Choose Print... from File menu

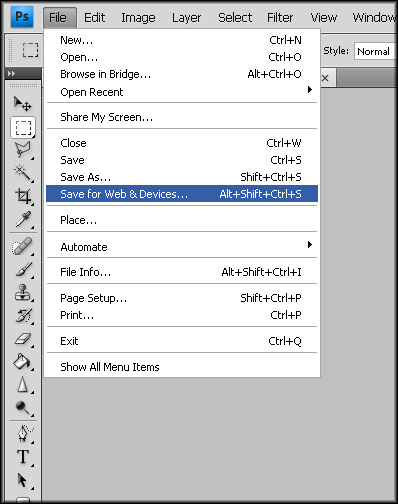[x=182, y=315]
